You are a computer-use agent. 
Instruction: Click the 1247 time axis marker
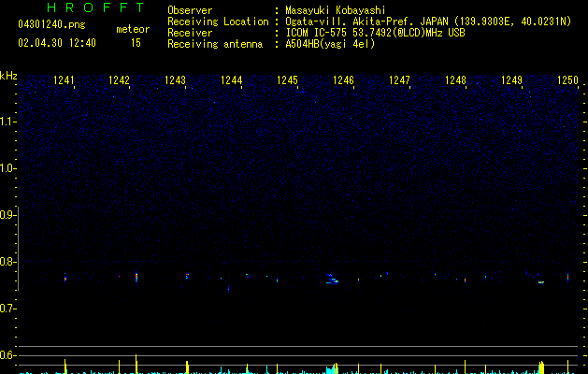pos(399,80)
